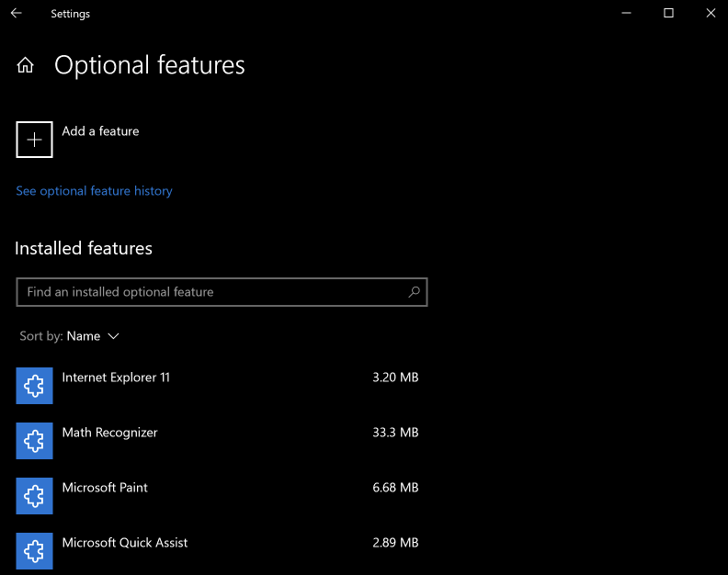Focus the Find an installed optional feature box

[x=222, y=292]
